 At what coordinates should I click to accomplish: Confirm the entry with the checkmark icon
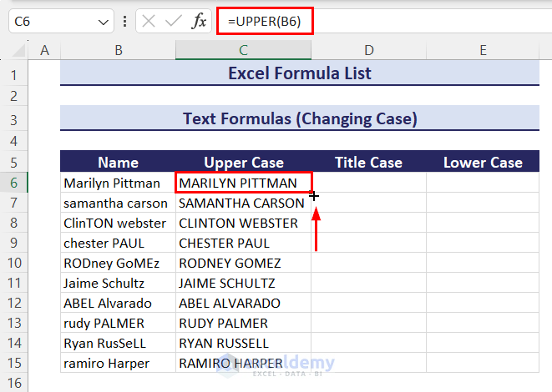coord(173,22)
